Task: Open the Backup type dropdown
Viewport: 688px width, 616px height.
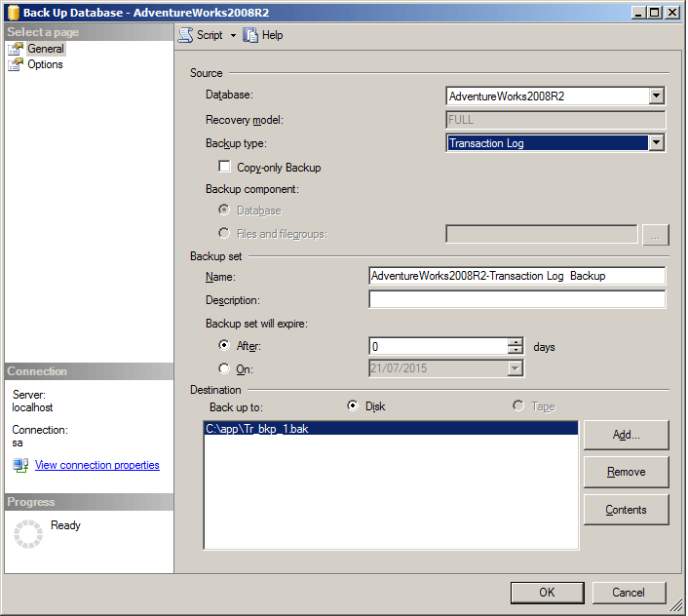Action: click(x=657, y=143)
